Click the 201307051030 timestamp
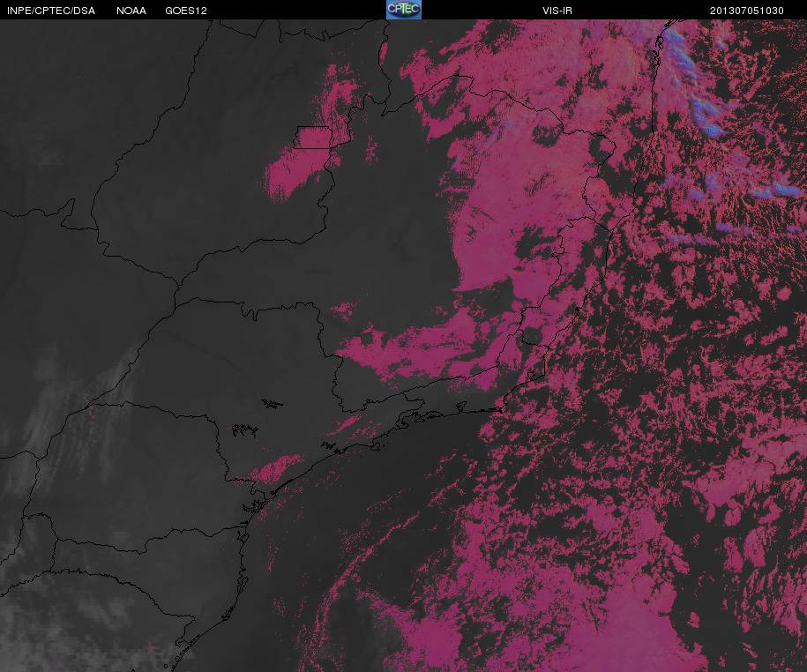Viewport: 807px width, 672px height. [x=747, y=11]
